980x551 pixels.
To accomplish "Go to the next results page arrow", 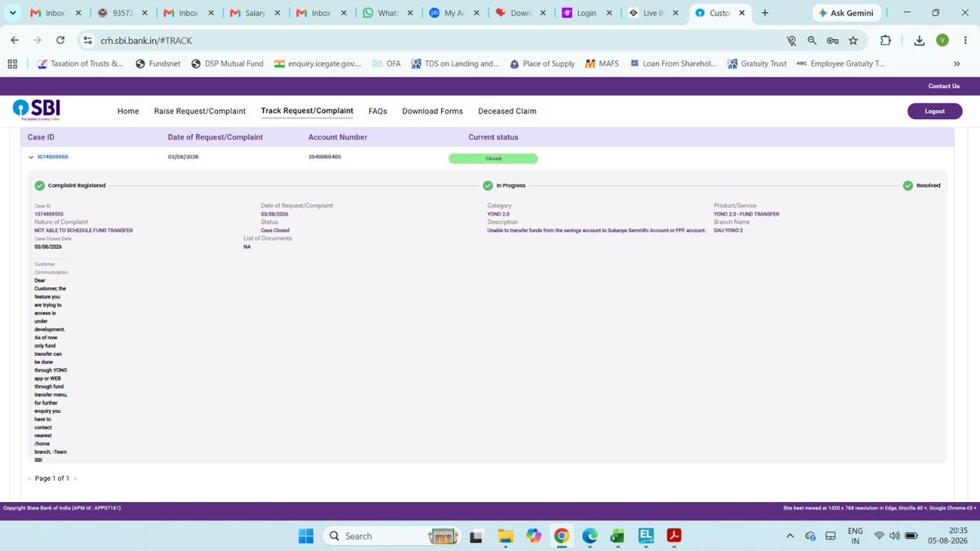I will 75,478.
